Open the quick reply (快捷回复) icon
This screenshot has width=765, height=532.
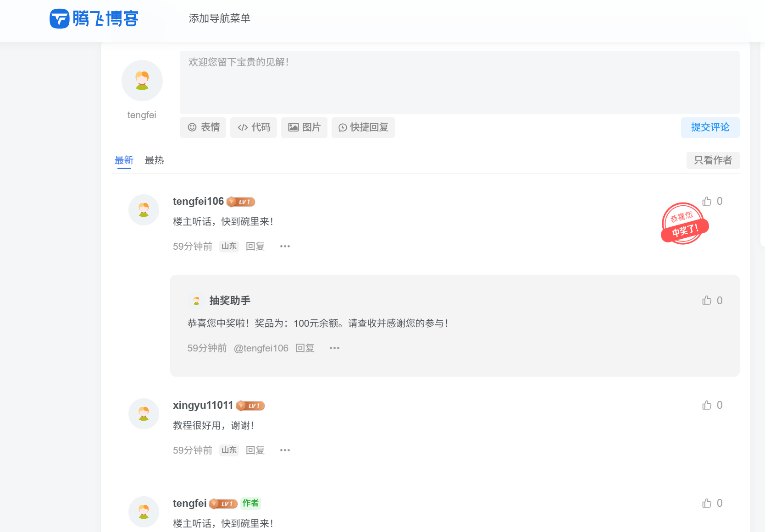[x=343, y=127]
